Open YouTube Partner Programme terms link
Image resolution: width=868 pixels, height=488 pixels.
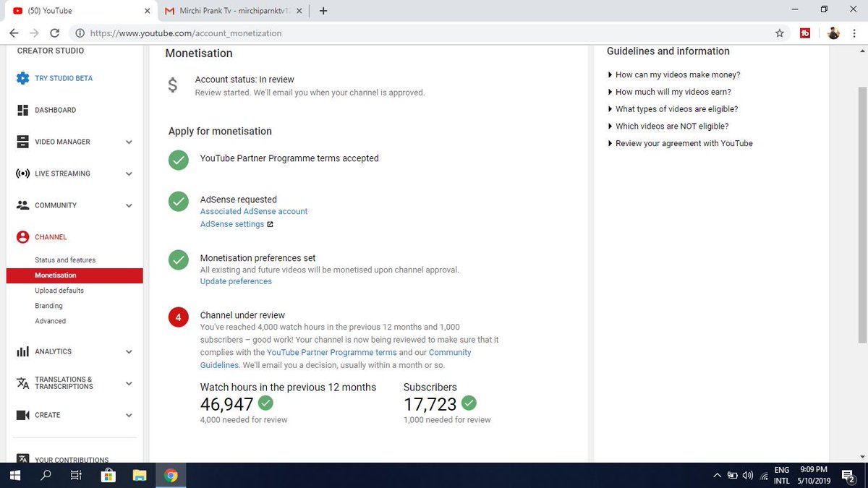coord(332,352)
